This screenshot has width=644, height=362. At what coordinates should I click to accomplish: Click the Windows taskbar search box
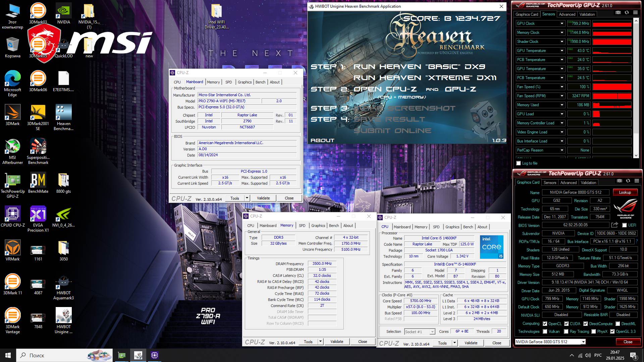click(x=65, y=355)
